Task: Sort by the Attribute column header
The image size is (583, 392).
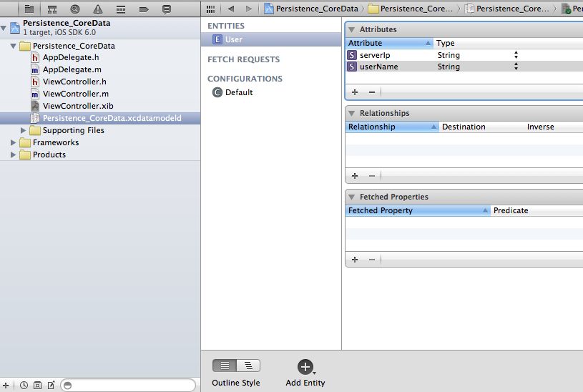Action: pyautogui.click(x=389, y=43)
